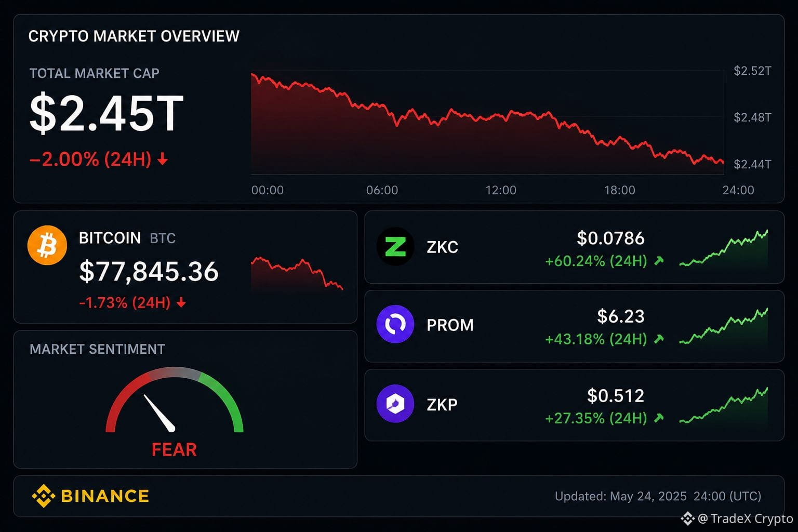Click the red total market cap line chart
Screen dimensions: 798x532
pyautogui.click(x=487, y=123)
